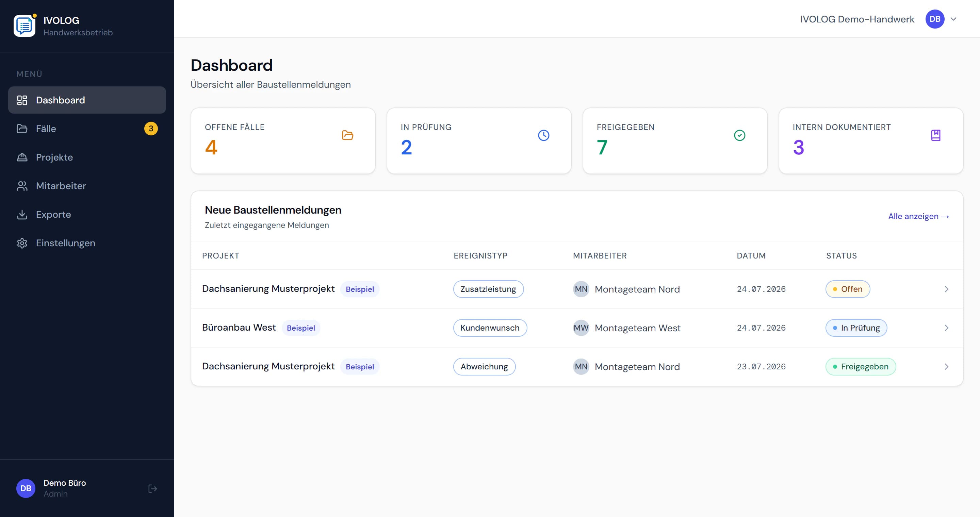Click the Alle anzeigen link
The width and height of the screenshot is (980, 517).
(918, 216)
